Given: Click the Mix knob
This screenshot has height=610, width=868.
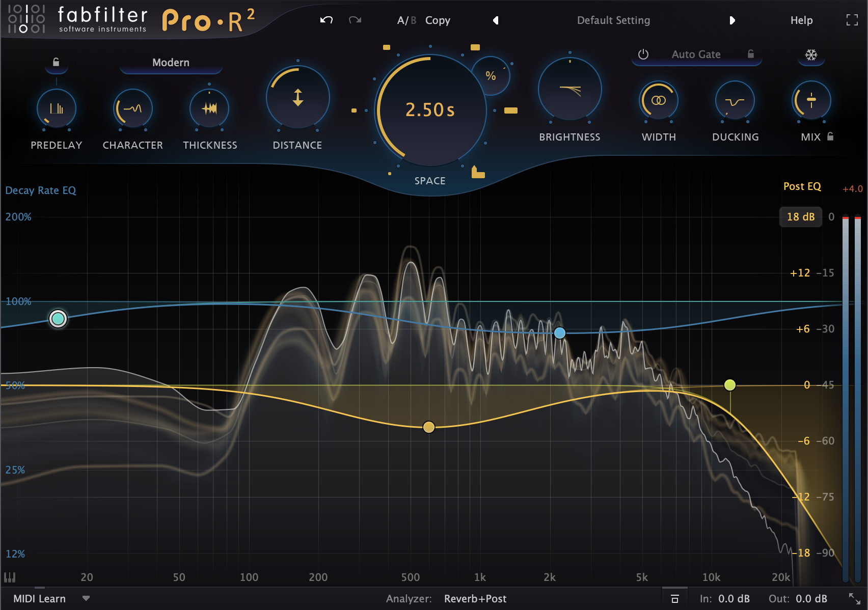Looking at the screenshot, I should (811, 100).
